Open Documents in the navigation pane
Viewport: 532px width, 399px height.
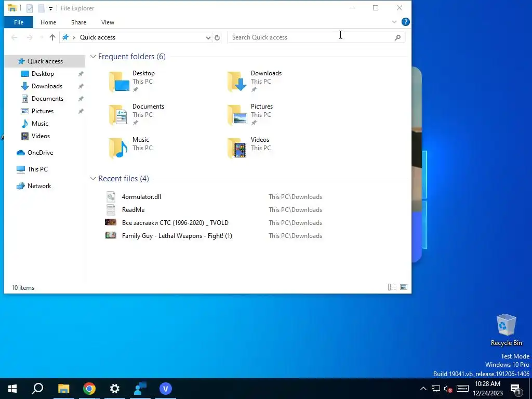click(47, 99)
